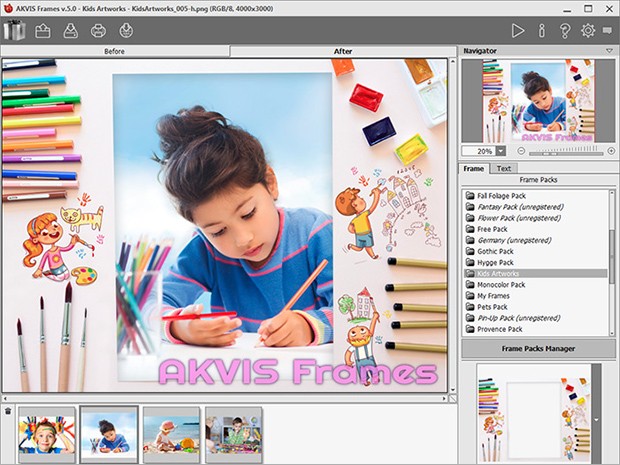Select Kids Artworks pack
Image resolution: width=620 pixels, height=465 pixels.
coord(536,273)
